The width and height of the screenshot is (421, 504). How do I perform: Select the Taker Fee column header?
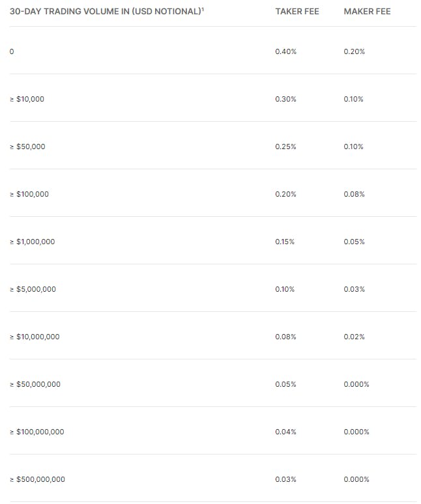tap(297, 11)
